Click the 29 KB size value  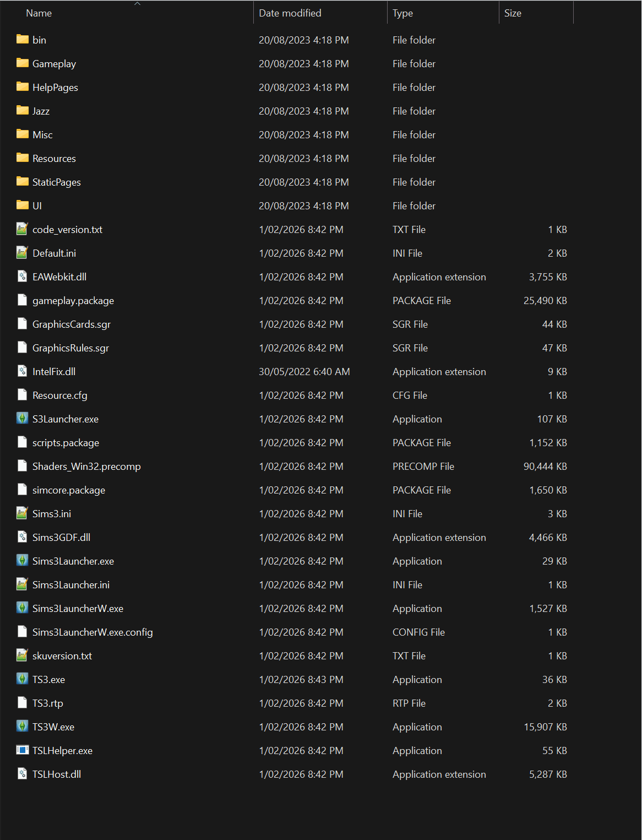click(x=554, y=561)
